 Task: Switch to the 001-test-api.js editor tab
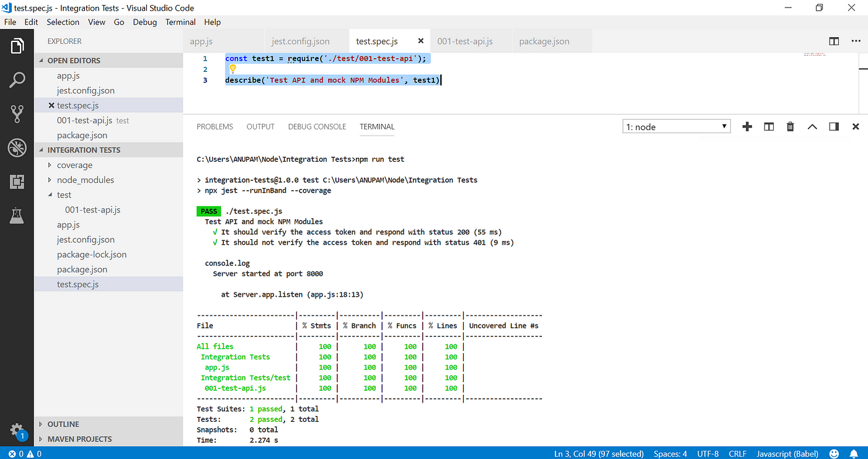(471, 42)
